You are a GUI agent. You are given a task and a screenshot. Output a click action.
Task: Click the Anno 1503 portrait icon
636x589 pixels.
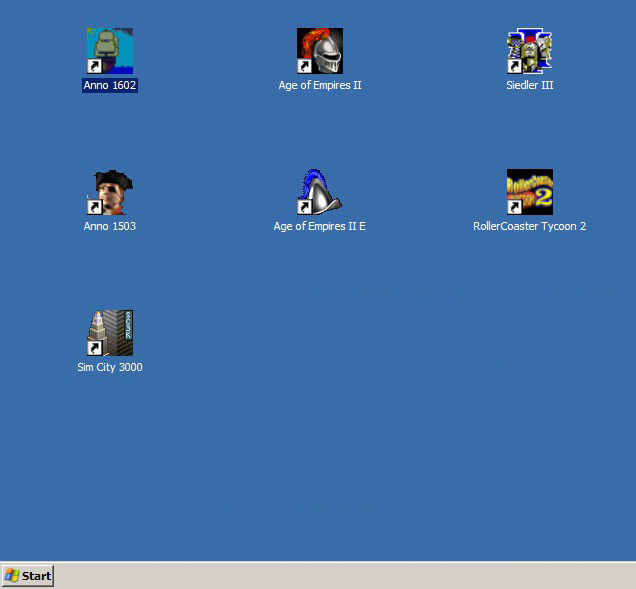[110, 192]
